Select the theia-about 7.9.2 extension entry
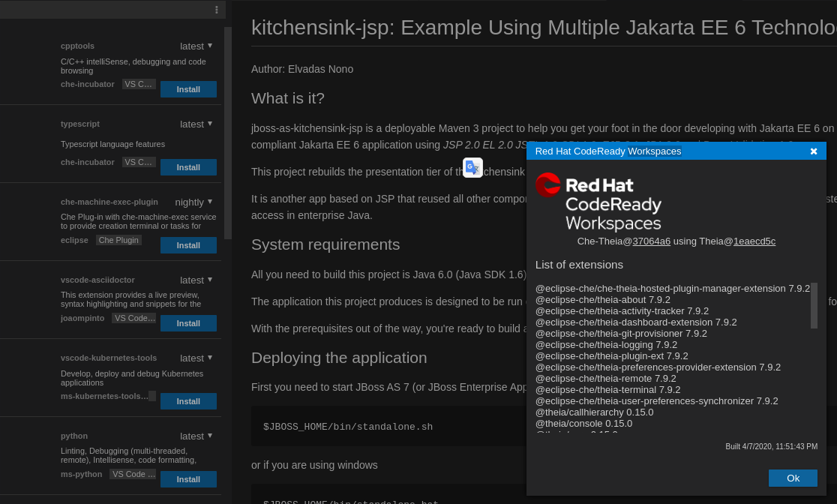This screenshot has width=837, height=504. tap(603, 300)
